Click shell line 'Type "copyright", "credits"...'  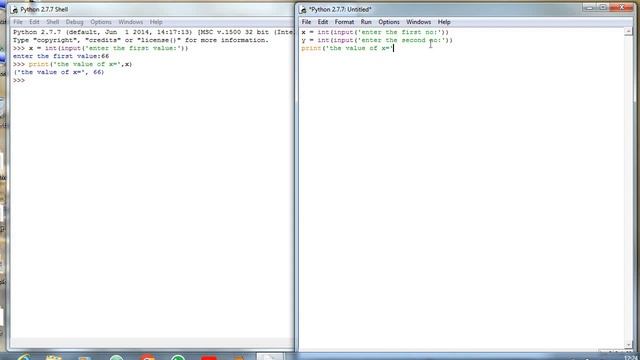pyautogui.click(x=141, y=40)
